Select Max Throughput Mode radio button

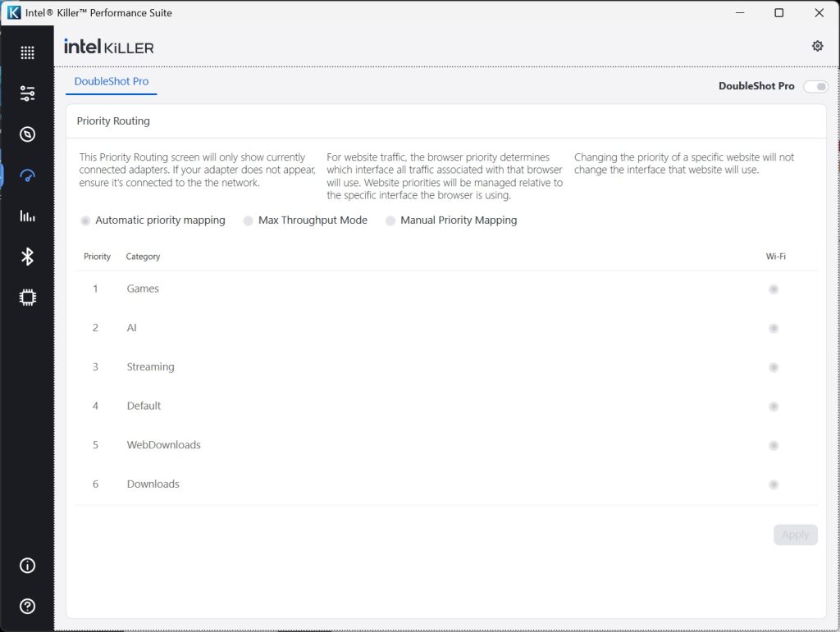click(248, 221)
